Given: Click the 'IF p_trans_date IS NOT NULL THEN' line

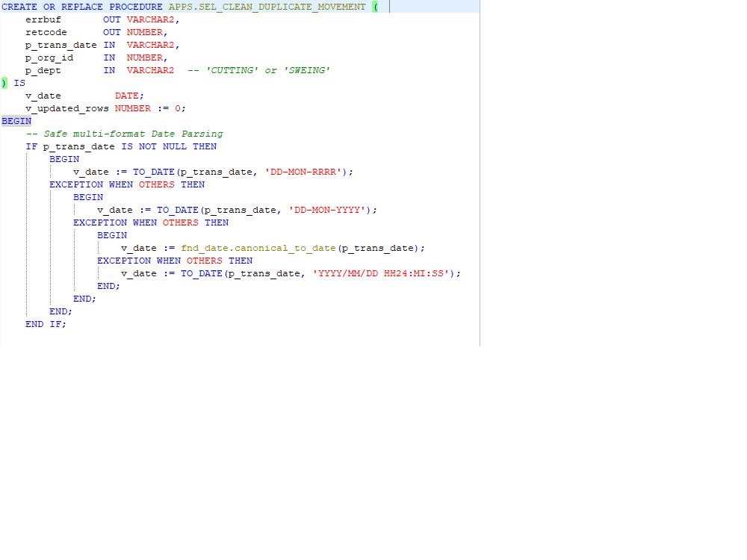Looking at the screenshot, I should pyautogui.click(x=121, y=146).
